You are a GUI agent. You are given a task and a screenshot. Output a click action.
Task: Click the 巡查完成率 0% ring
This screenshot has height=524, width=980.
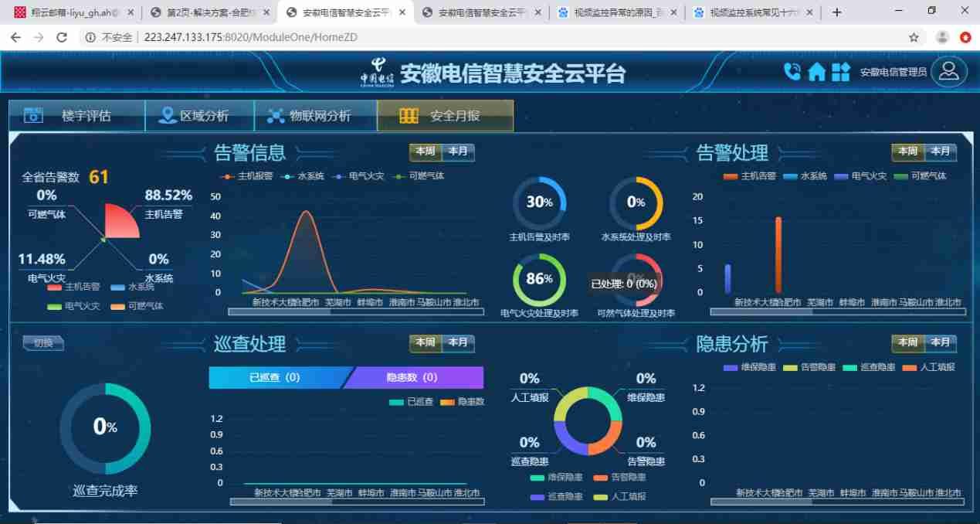pyautogui.click(x=105, y=427)
